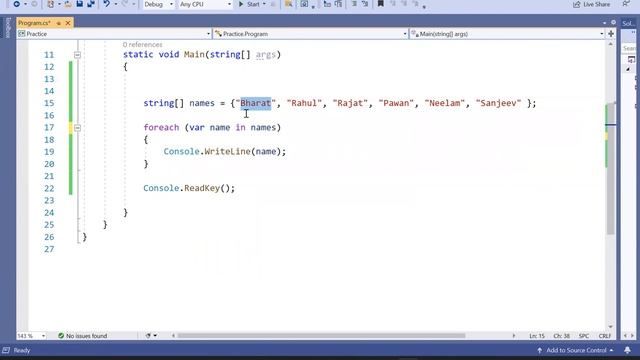The width and height of the screenshot is (640, 360).
Task: Click the Find in Files icon
Action: point(289,4)
